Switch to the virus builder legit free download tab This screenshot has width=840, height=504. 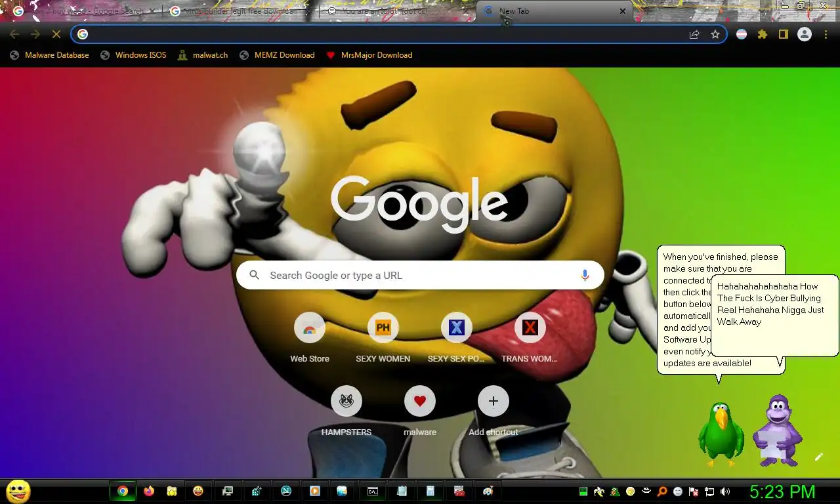click(x=240, y=11)
